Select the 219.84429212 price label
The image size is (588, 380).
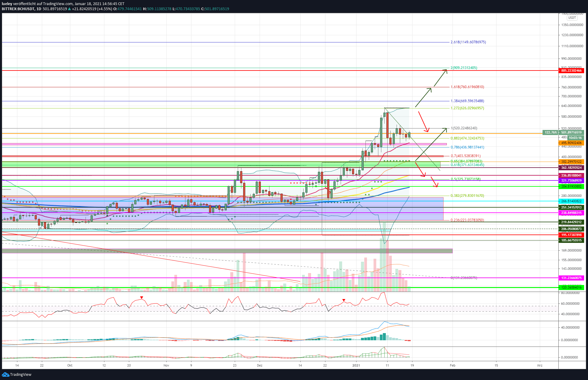coord(571,222)
